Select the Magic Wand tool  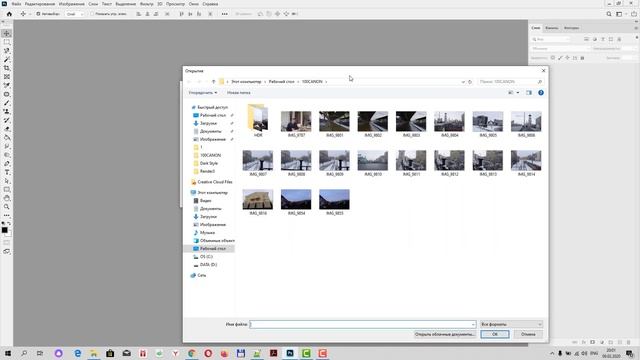coord(7,60)
